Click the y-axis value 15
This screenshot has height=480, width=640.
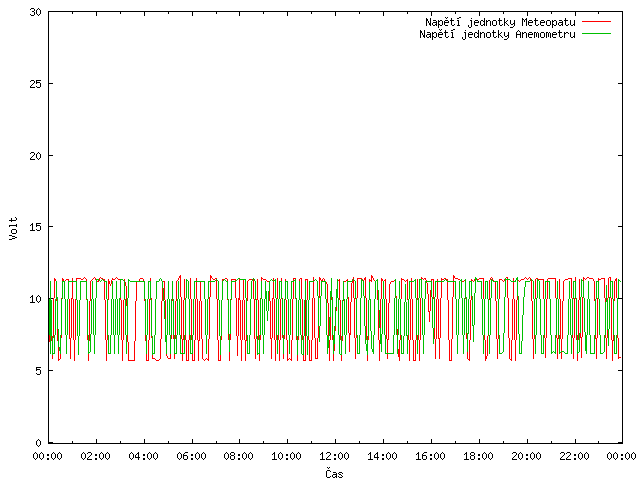click(36, 227)
